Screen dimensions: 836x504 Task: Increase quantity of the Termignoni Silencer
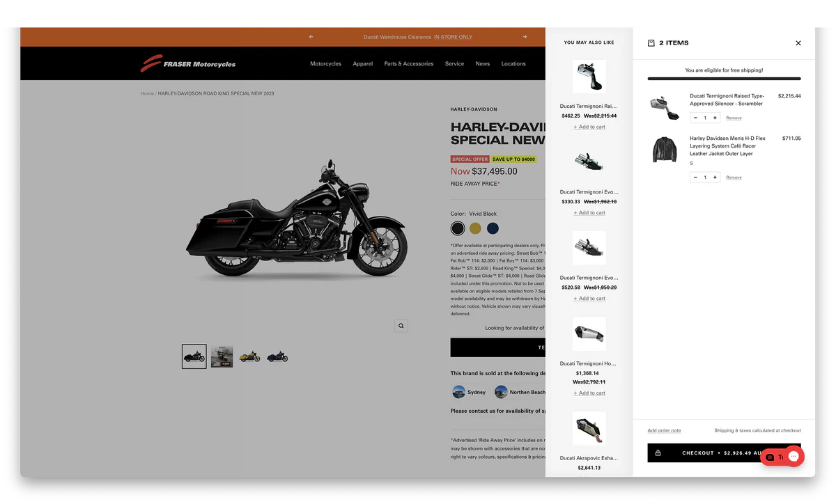coord(715,118)
